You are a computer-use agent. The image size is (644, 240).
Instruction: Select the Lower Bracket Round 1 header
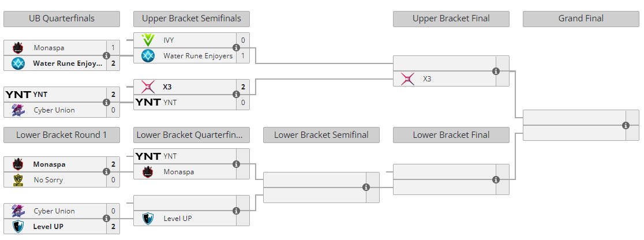point(62,135)
